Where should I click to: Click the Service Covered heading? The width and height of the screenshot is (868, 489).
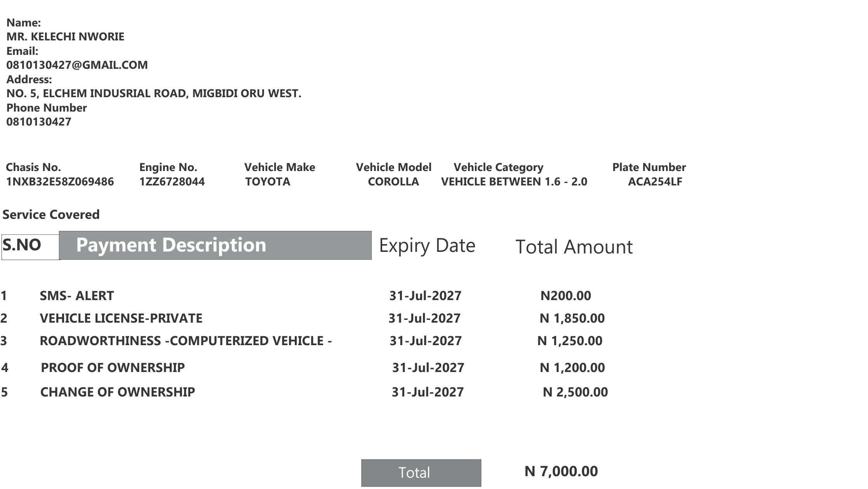point(51,215)
